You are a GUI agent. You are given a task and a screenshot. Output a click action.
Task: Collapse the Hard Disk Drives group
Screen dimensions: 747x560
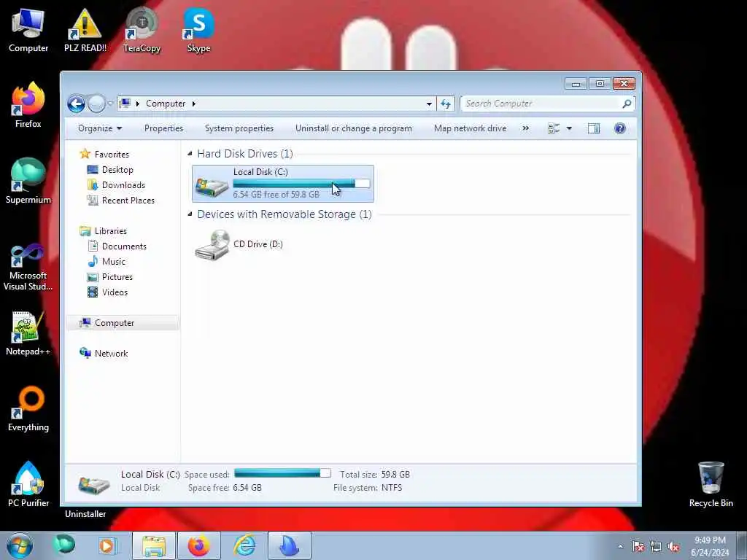point(190,153)
